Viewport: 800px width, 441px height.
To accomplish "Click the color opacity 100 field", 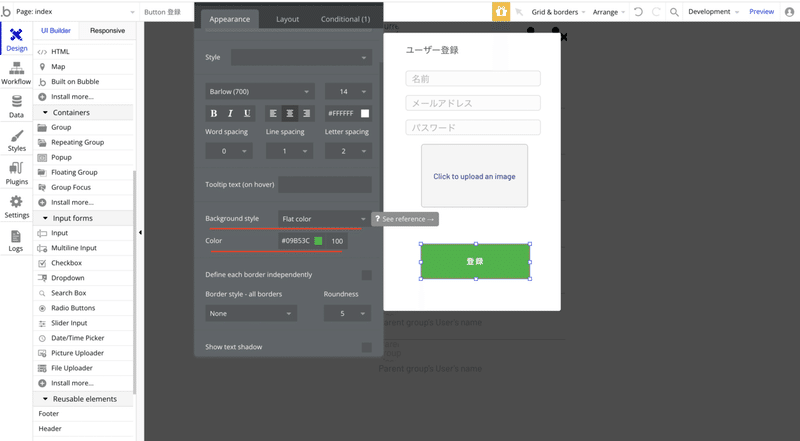I will tap(337, 241).
